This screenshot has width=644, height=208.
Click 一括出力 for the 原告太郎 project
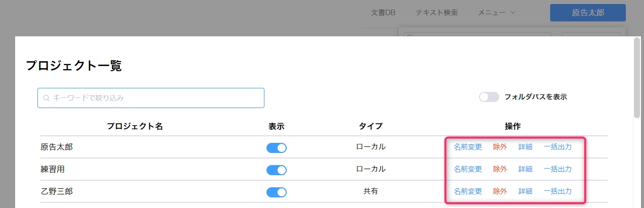point(558,147)
